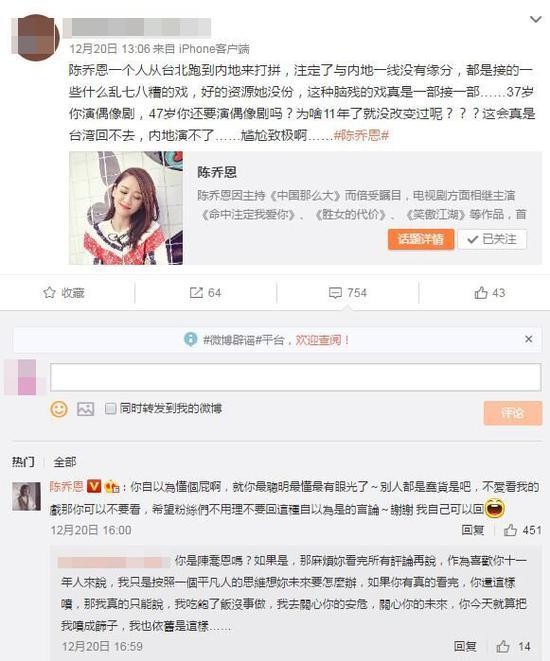Screen dimensions: 550x661
Task: Open the 欢迎查阅 link
Action: 322,340
